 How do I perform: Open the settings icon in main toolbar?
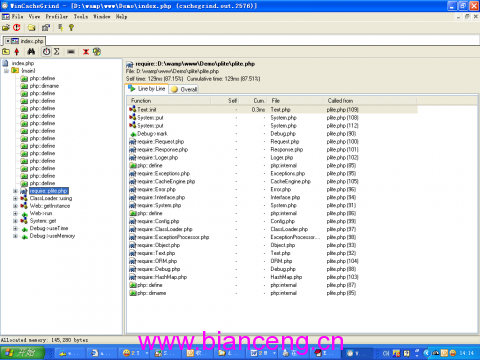(x=46, y=28)
